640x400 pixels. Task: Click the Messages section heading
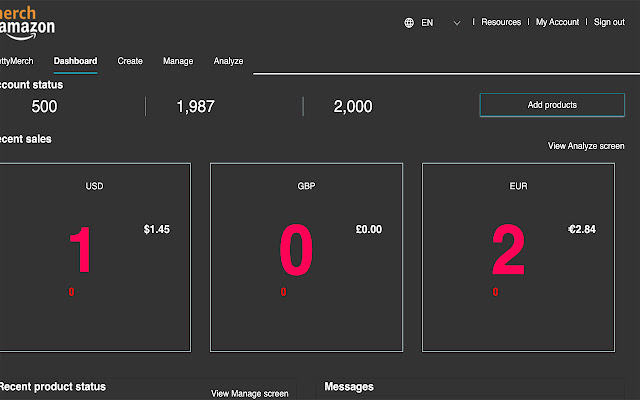[x=349, y=387]
